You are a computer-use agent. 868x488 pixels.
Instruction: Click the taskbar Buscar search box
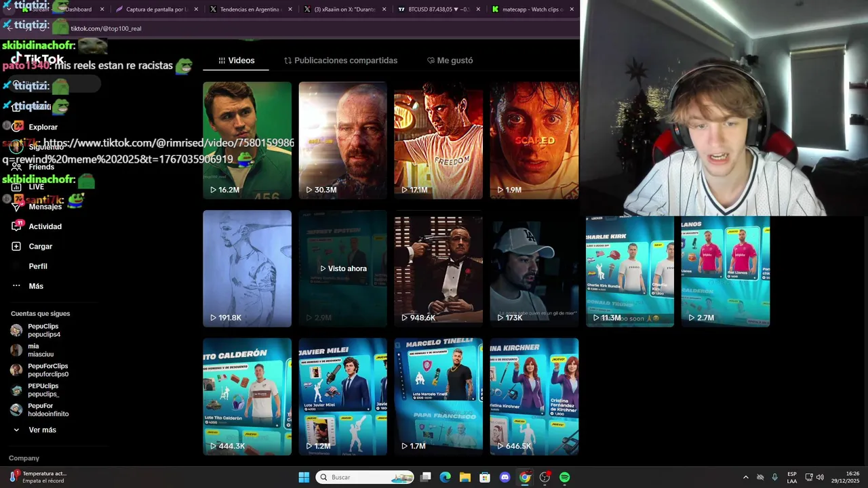point(365,477)
